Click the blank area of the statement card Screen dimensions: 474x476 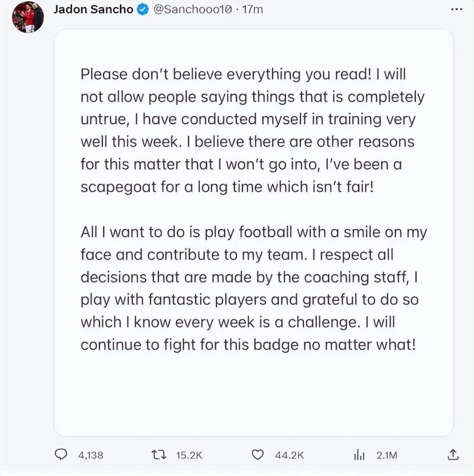click(253, 395)
